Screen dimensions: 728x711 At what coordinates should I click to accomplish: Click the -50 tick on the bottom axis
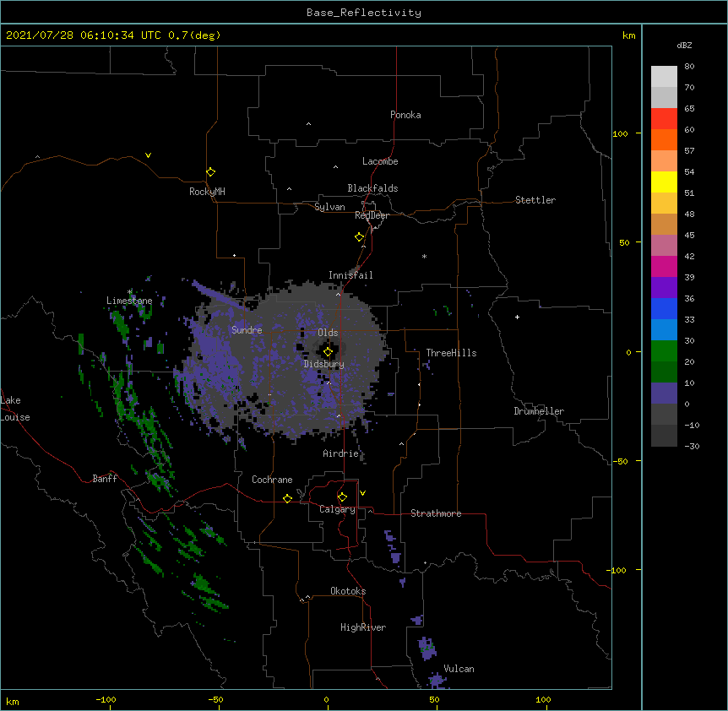pyautogui.click(x=215, y=699)
